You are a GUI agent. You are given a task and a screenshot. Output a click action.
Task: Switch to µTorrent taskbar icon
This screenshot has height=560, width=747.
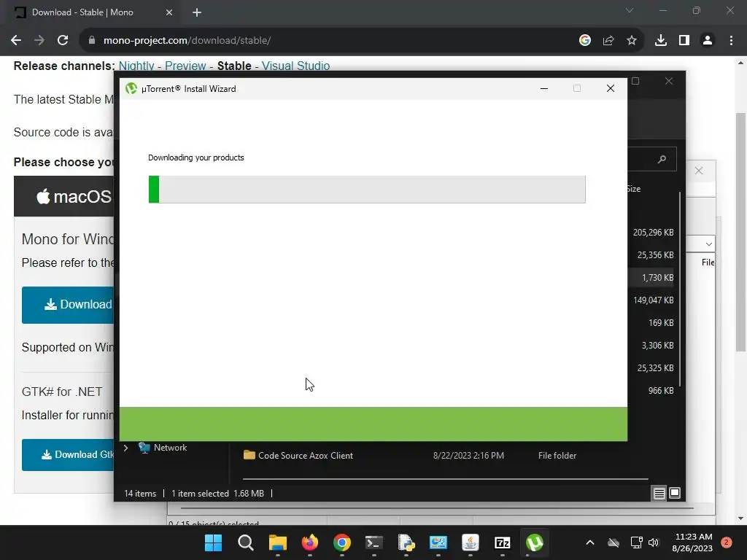(x=535, y=542)
